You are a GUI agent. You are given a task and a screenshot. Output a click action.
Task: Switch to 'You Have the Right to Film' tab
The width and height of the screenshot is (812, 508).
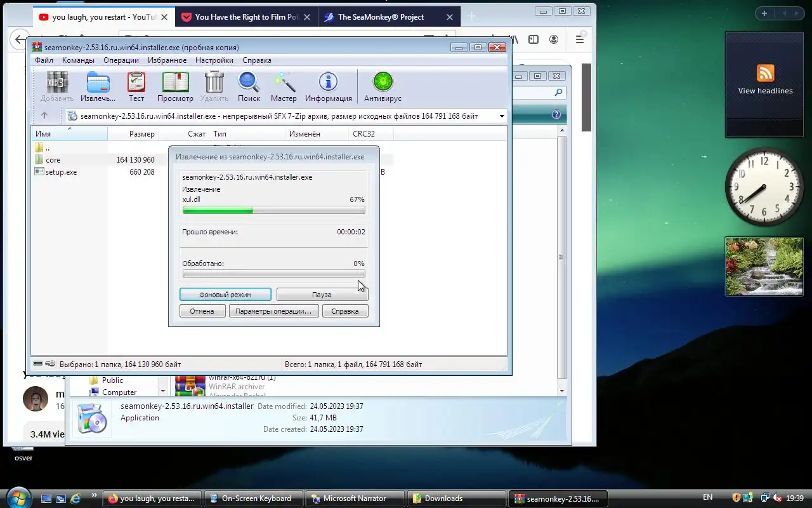[x=246, y=17]
